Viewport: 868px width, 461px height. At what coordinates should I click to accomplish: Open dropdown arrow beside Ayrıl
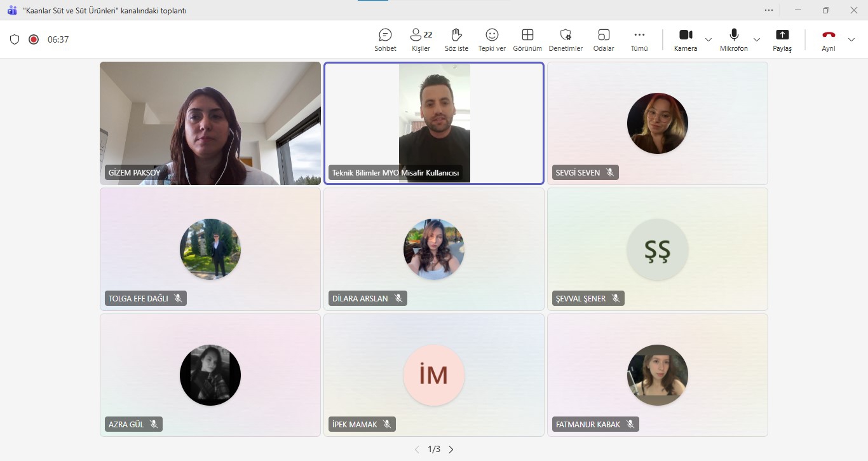[851, 39]
